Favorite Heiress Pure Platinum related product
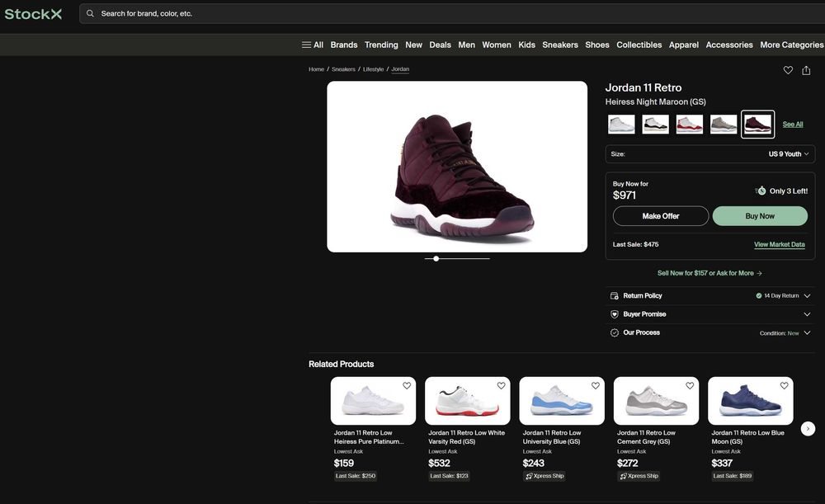 [407, 385]
